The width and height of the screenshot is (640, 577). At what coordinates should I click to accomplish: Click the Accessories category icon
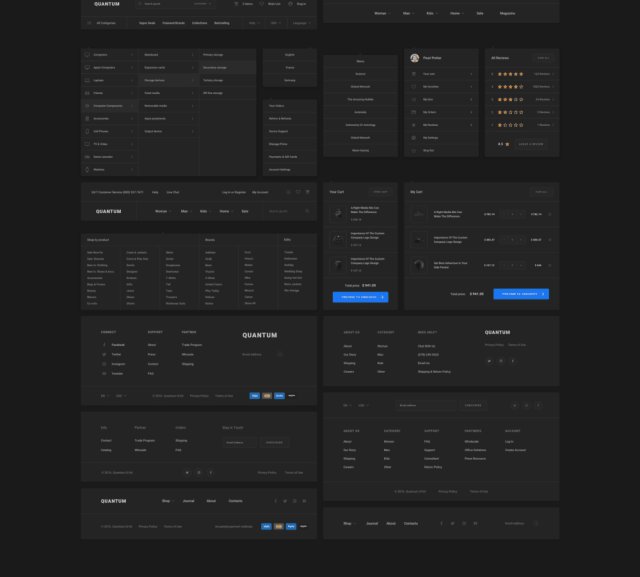(x=87, y=118)
